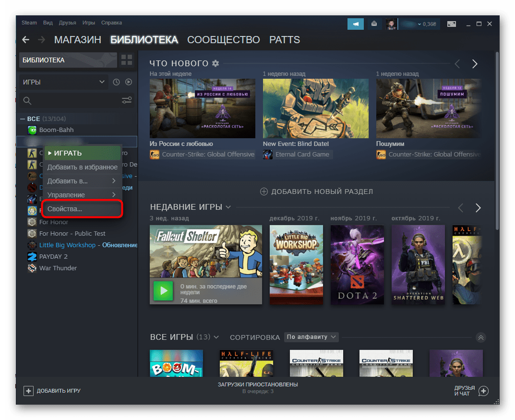Click the recent activity clock icon
The image size is (515, 420).
pos(116,82)
